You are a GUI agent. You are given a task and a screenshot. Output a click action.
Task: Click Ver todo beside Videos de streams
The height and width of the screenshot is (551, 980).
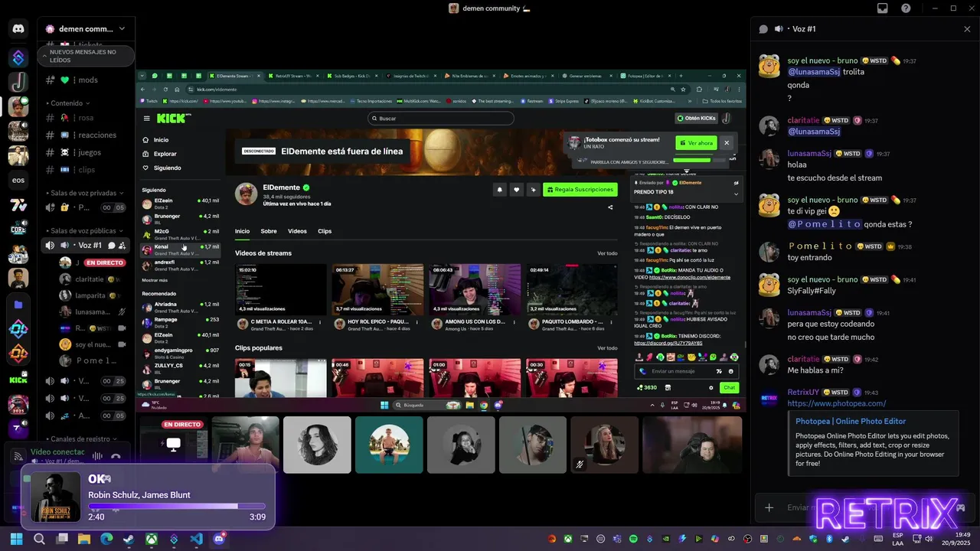(x=607, y=253)
